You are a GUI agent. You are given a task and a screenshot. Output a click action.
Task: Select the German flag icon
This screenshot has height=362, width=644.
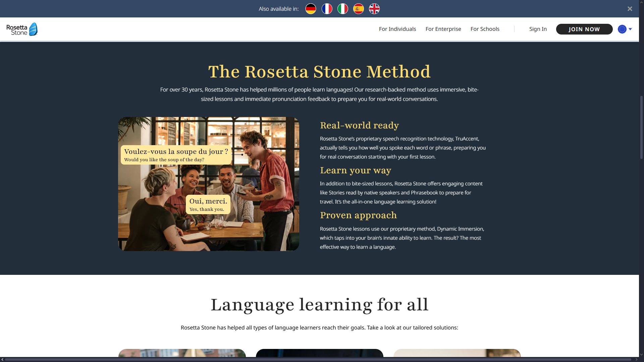pos(311,9)
